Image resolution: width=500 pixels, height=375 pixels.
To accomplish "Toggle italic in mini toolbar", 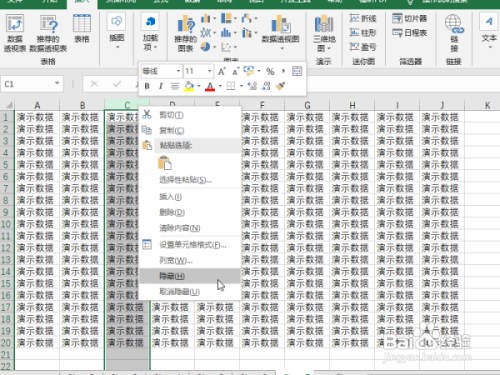I will 161,86.
